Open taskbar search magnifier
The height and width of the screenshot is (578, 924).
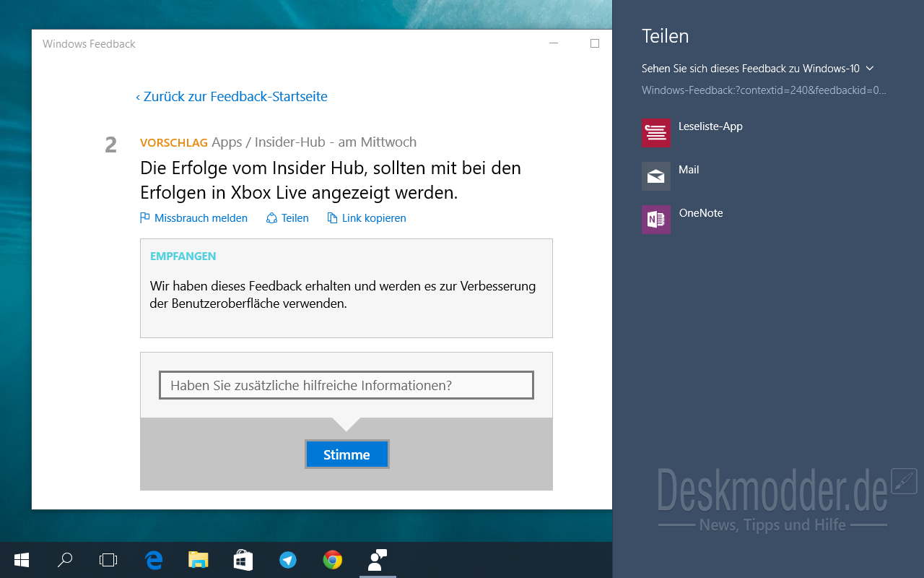point(65,560)
